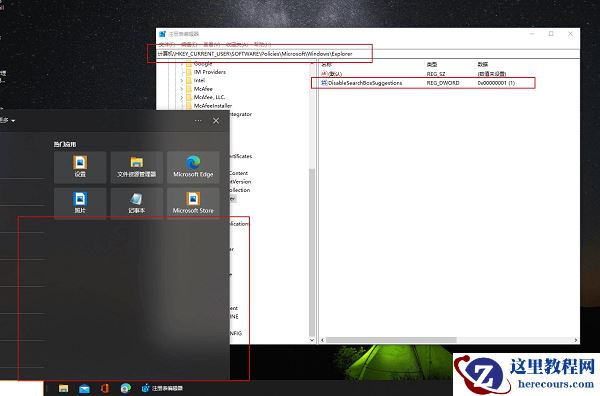This screenshot has width=600, height=396.
Task: Open the Mail app from the taskbar
Action: 84,388
